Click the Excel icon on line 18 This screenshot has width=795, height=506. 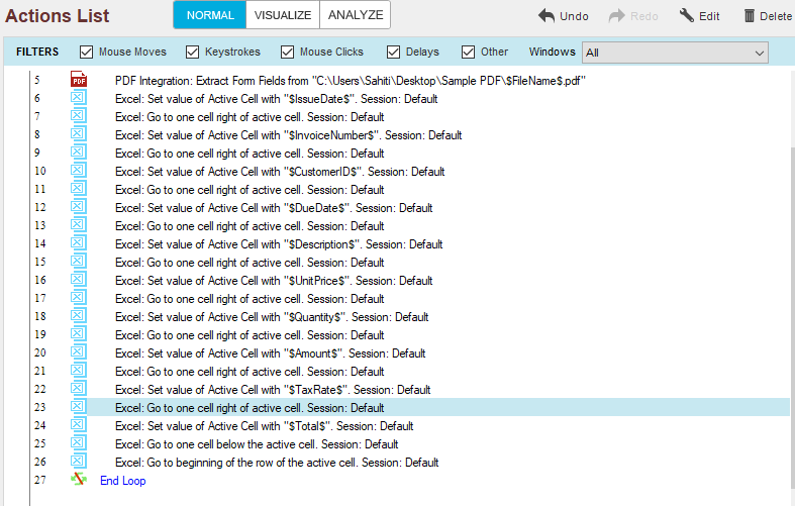point(78,316)
